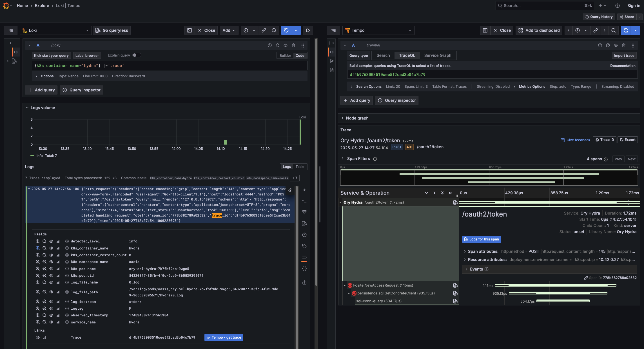Type in the global Search field
Viewport: 644px width, 349px height.
[543, 6]
